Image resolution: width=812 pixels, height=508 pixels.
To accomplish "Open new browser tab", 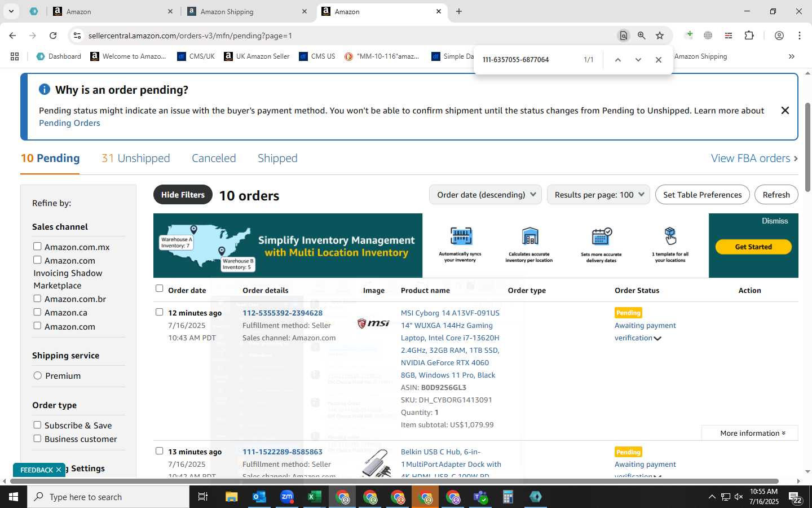I will coord(459,11).
